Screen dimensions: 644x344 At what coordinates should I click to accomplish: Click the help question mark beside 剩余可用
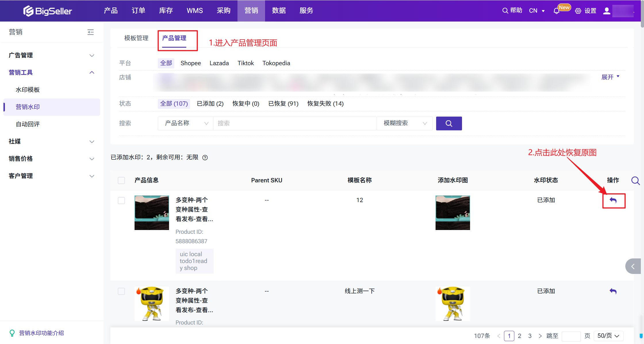[x=205, y=157]
